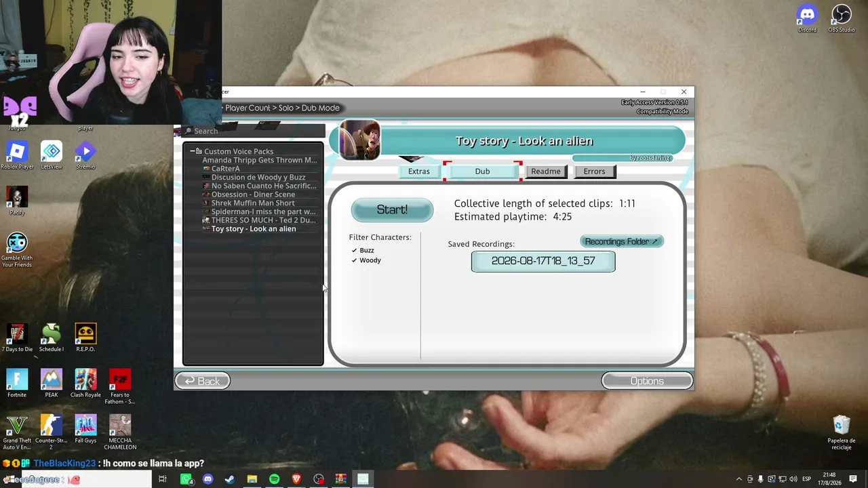Screen dimensions: 868x488
Task: Open network status tray icon
Action: (782, 479)
